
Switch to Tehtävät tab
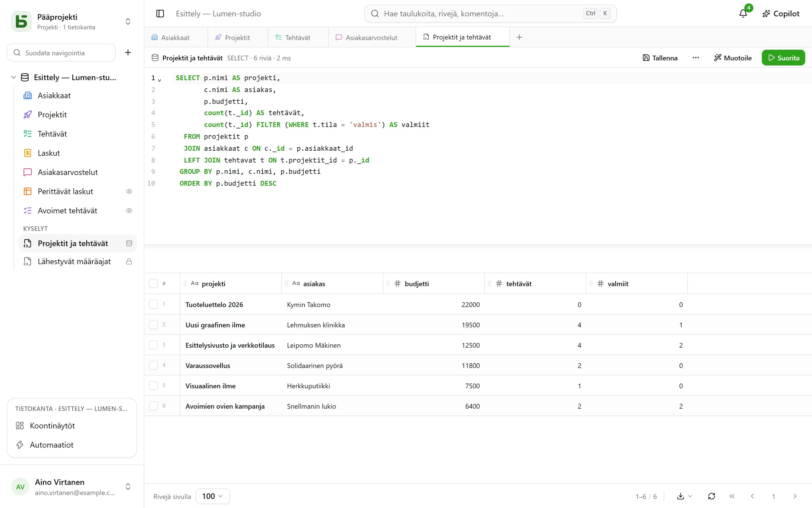(x=298, y=37)
